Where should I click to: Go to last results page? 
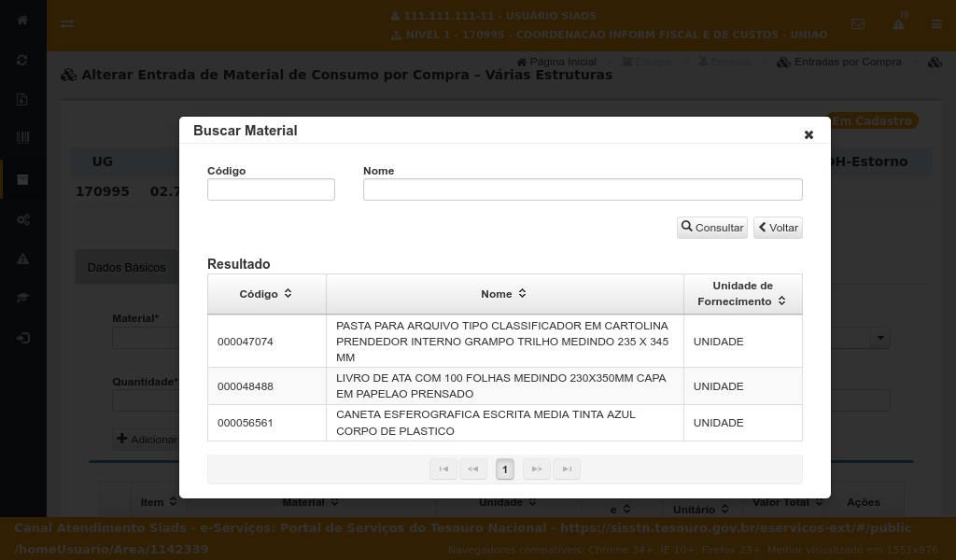[x=567, y=469]
